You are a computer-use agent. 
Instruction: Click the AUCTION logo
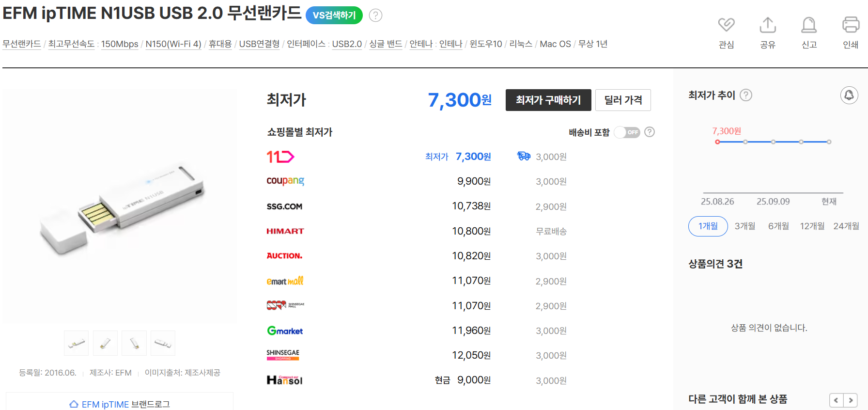[284, 256]
